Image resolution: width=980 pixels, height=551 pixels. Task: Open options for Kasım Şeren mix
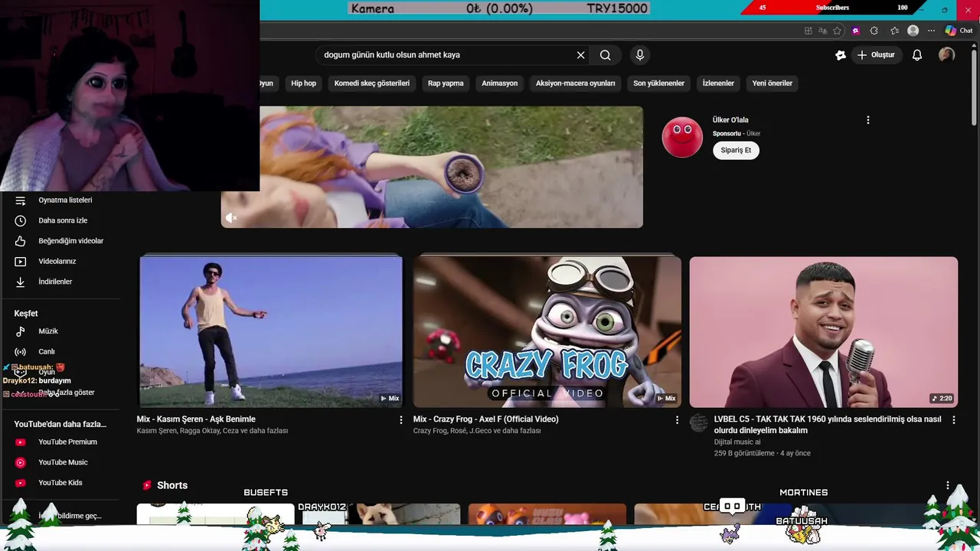pyautogui.click(x=400, y=420)
